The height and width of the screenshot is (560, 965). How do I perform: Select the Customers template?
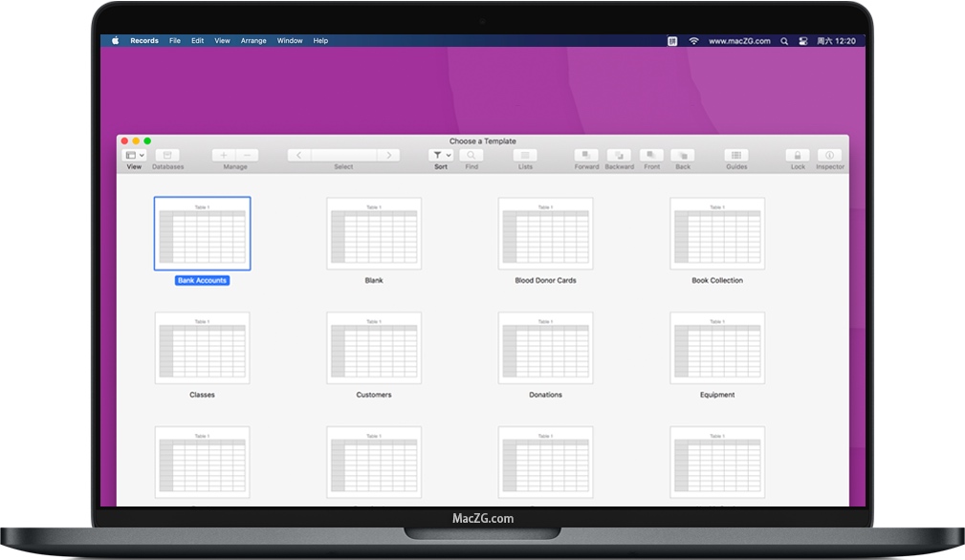tap(373, 348)
